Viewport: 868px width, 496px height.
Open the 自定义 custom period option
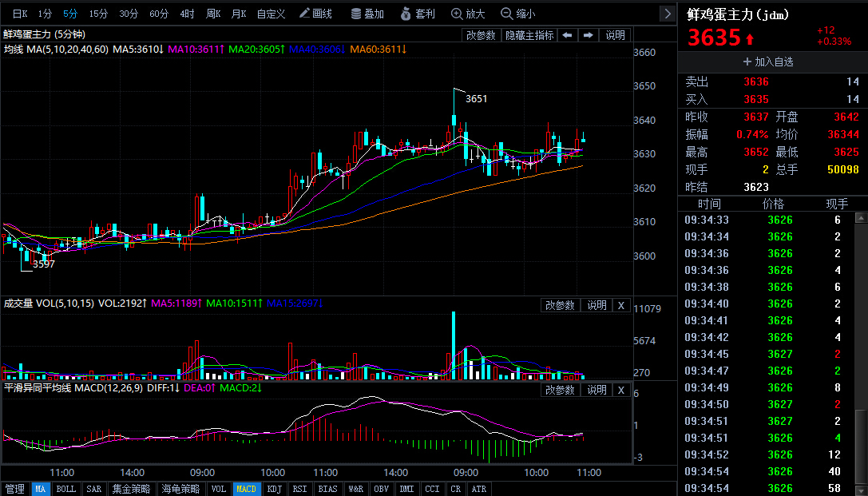[271, 14]
